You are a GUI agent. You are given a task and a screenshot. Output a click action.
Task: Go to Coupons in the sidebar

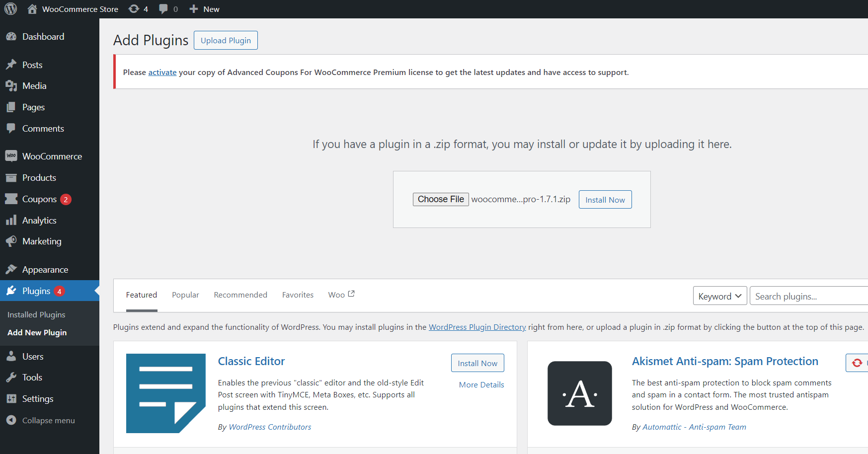pos(39,199)
